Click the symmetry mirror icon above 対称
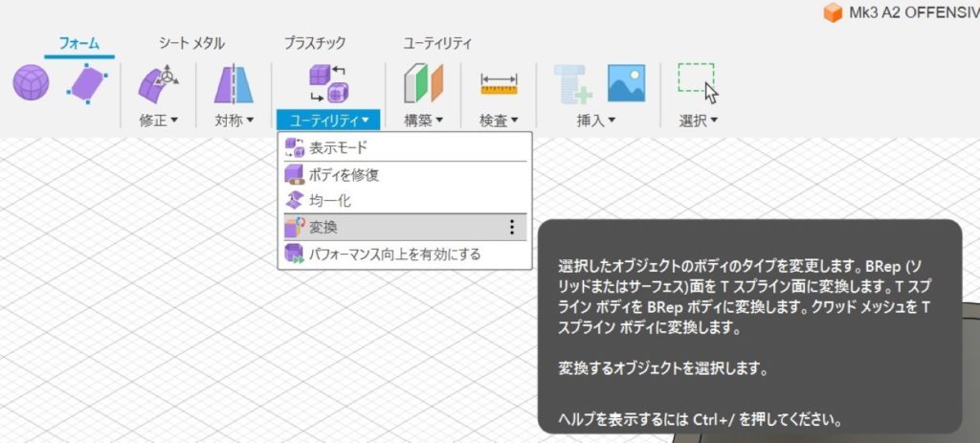Screen dimensions: 980x443 [234, 83]
